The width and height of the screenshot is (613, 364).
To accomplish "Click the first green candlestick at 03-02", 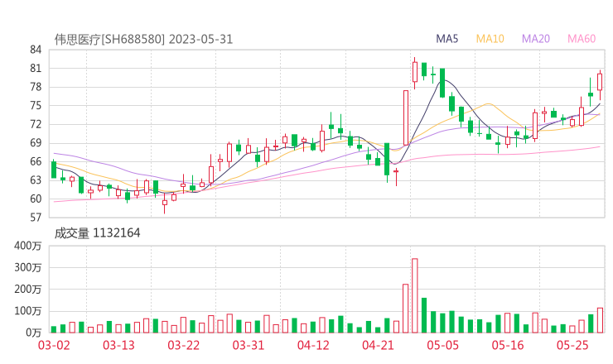I will 54,169.
